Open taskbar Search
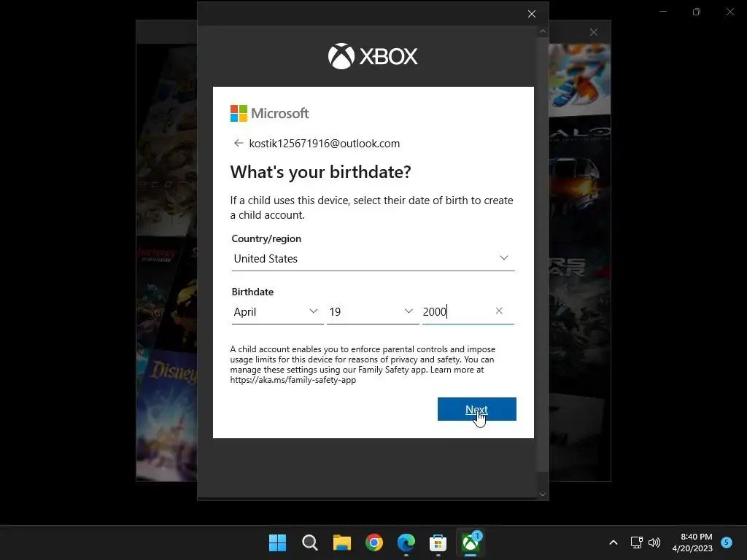The width and height of the screenshot is (747, 560). [309, 542]
